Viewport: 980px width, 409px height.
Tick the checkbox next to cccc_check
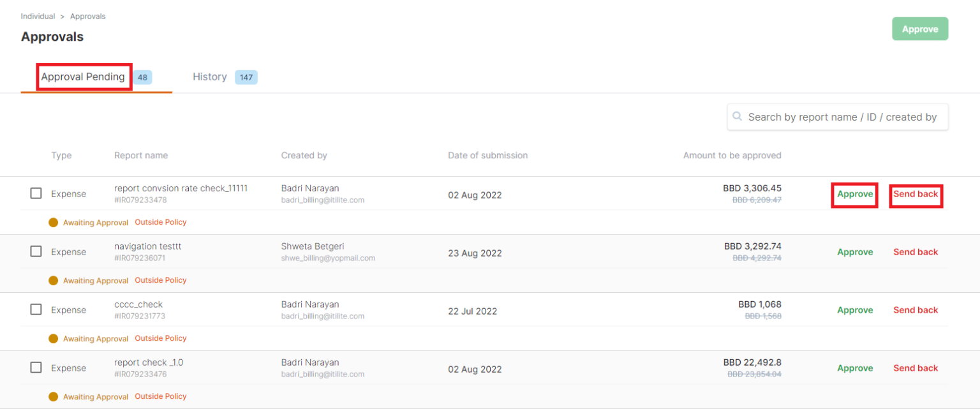[36, 309]
